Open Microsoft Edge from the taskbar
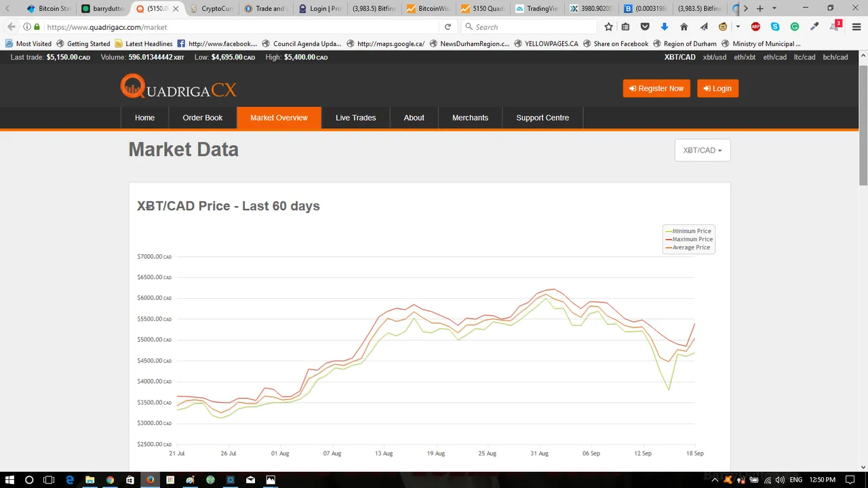 tap(69, 480)
